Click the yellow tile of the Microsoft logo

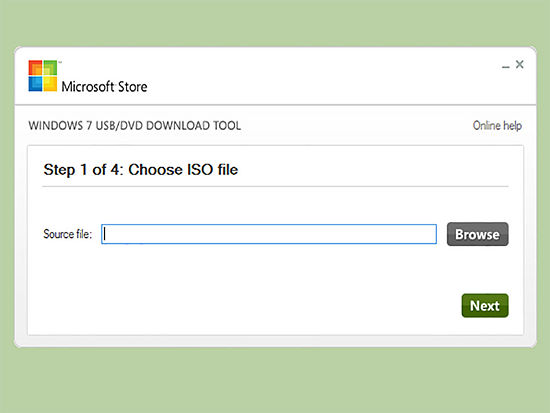click(50, 84)
